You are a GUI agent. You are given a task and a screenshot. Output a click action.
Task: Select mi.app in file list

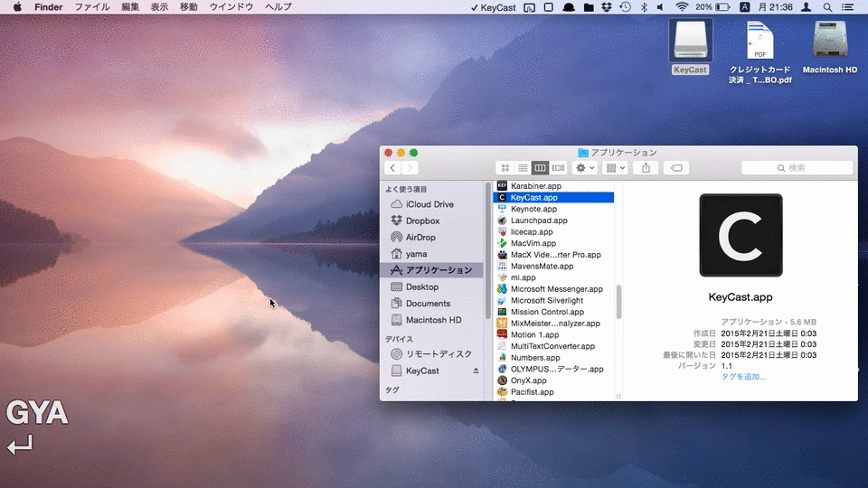tap(553, 277)
